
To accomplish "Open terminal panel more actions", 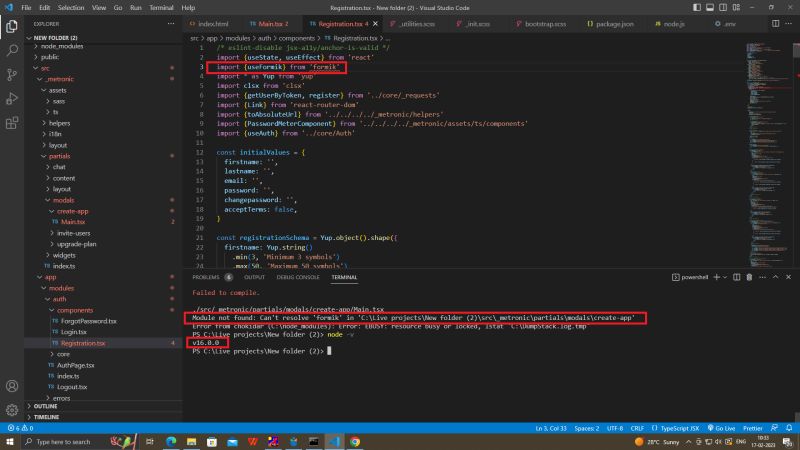I will click(x=763, y=277).
